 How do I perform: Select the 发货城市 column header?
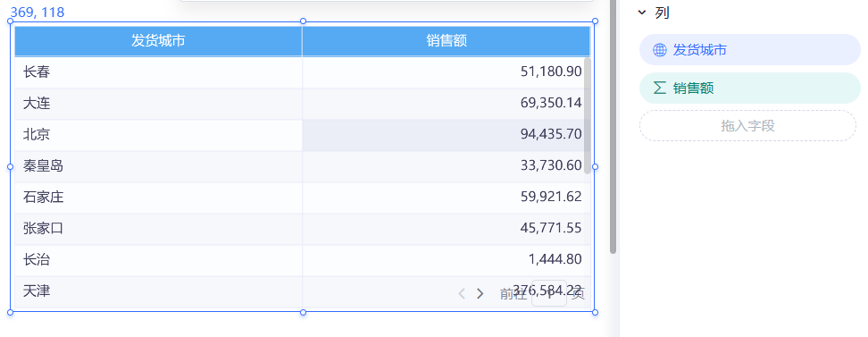158,41
